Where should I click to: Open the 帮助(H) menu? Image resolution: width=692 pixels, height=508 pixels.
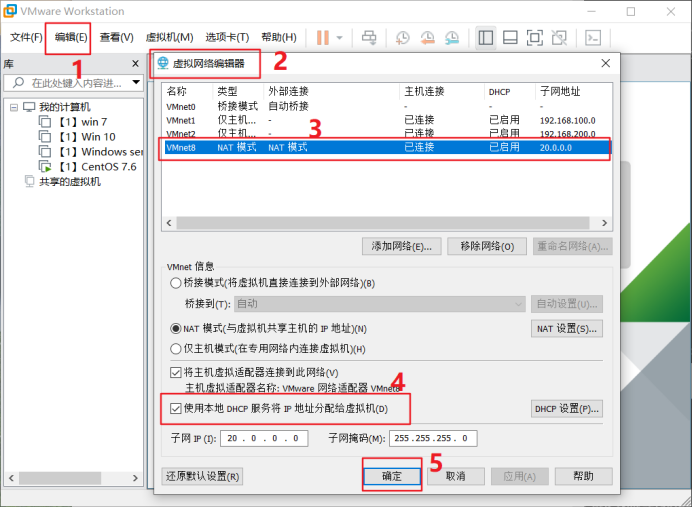coord(279,38)
